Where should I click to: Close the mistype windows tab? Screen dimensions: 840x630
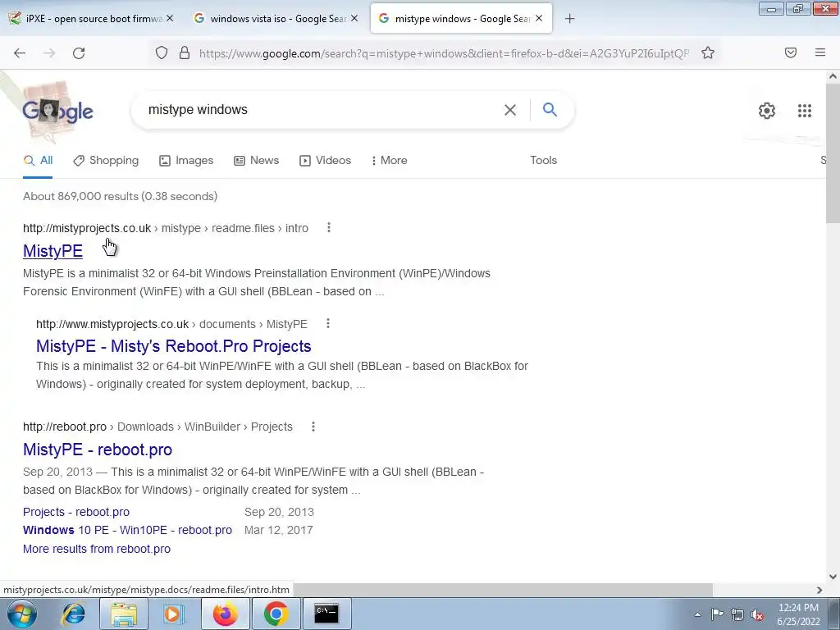click(x=539, y=18)
